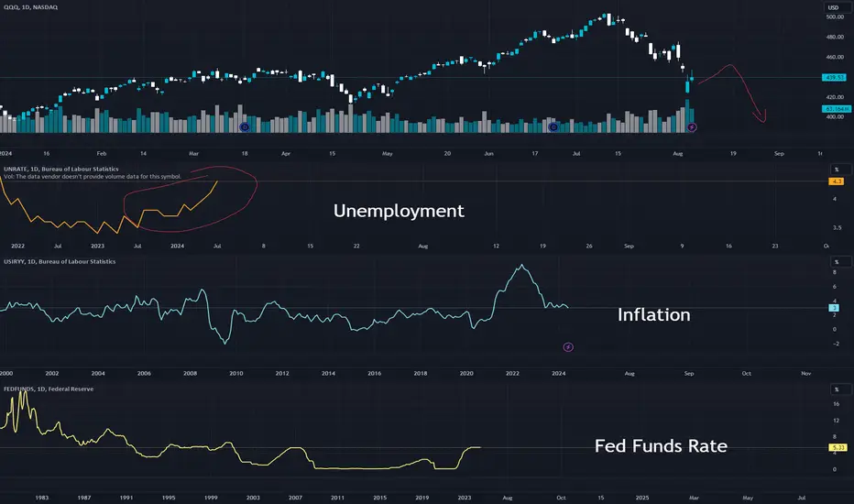
Task: Click the cyan 3 inflation value label
Action: pyautogui.click(x=834, y=308)
